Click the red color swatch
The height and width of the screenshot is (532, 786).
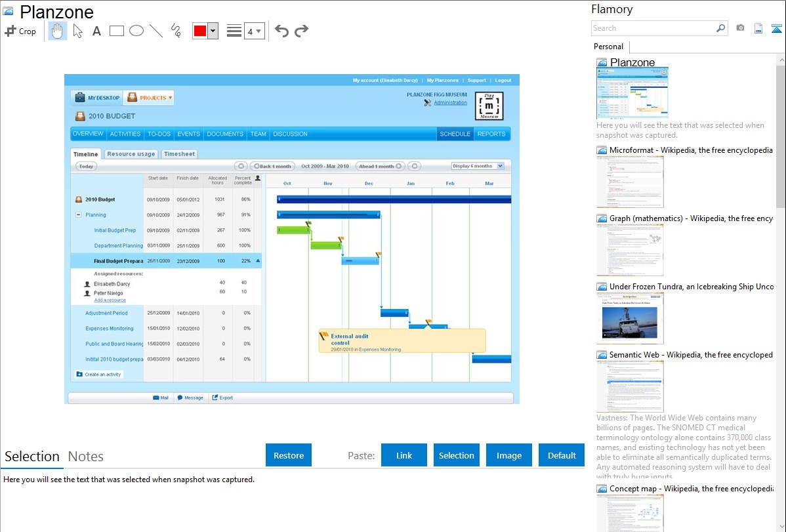(200, 31)
